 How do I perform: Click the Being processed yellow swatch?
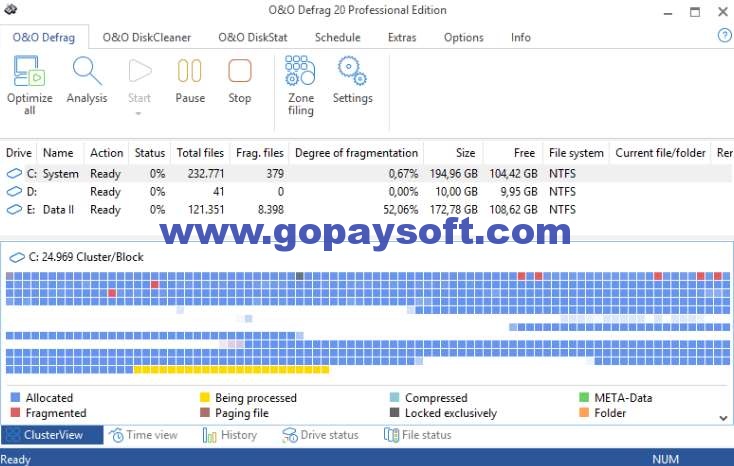point(205,398)
